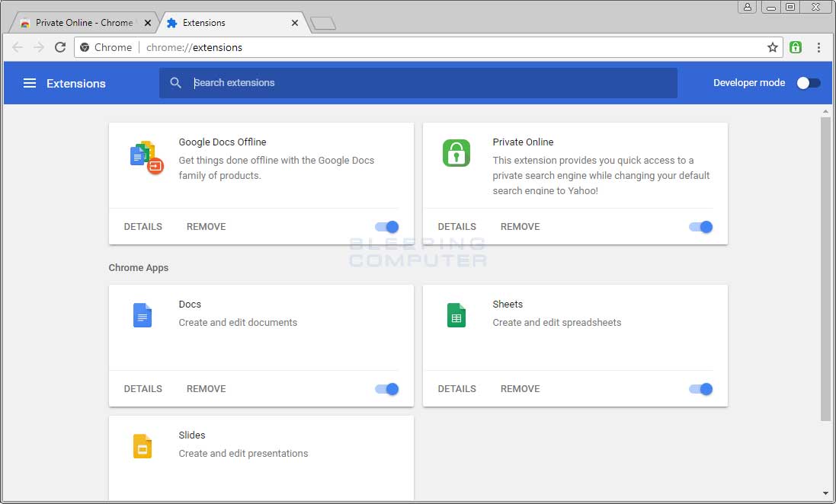The height and width of the screenshot is (504, 836).
Task: Open a new tab
Action: coord(322,23)
